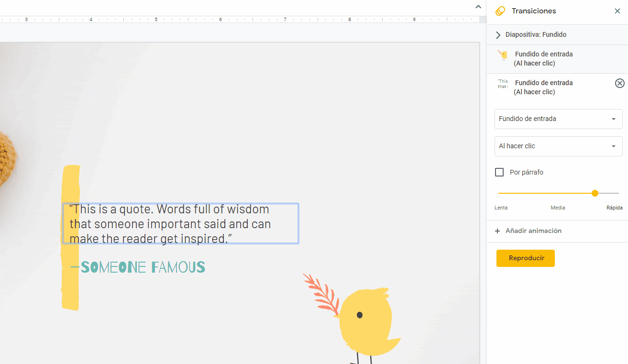The width and height of the screenshot is (628, 364).
Task: Close the Transiciones panel
Action: [x=617, y=11]
